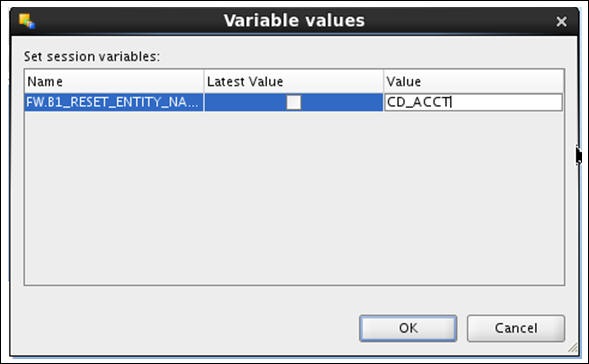Screen dimensions: 589x364
Task: Click the divider between Name and Latest Value
Action: coord(204,81)
